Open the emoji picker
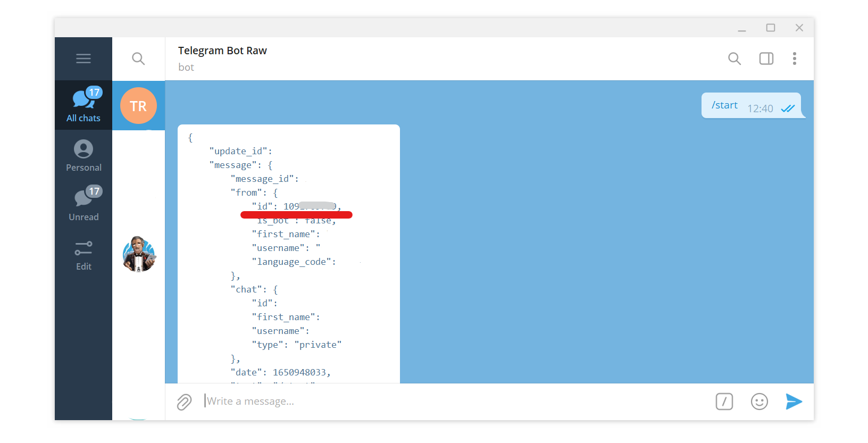Viewport: 868px width, 443px height. tap(759, 402)
